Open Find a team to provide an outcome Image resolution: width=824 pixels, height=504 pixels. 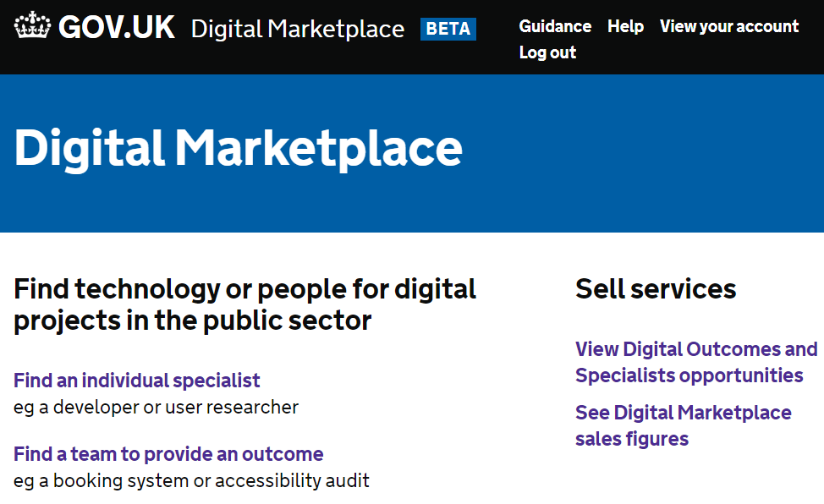pyautogui.click(x=168, y=454)
